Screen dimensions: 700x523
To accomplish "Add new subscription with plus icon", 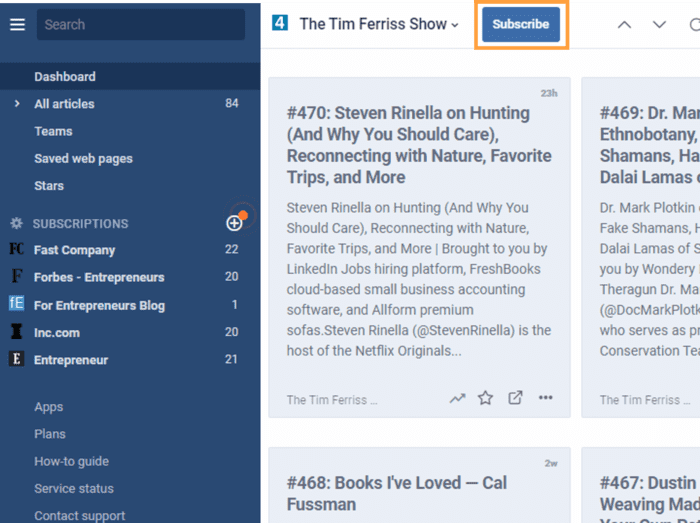I will pos(234,223).
